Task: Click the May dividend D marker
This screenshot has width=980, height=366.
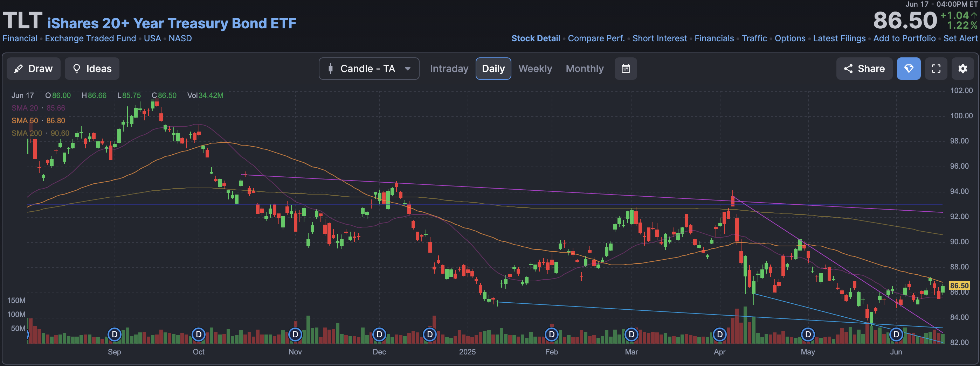Action: pos(808,335)
